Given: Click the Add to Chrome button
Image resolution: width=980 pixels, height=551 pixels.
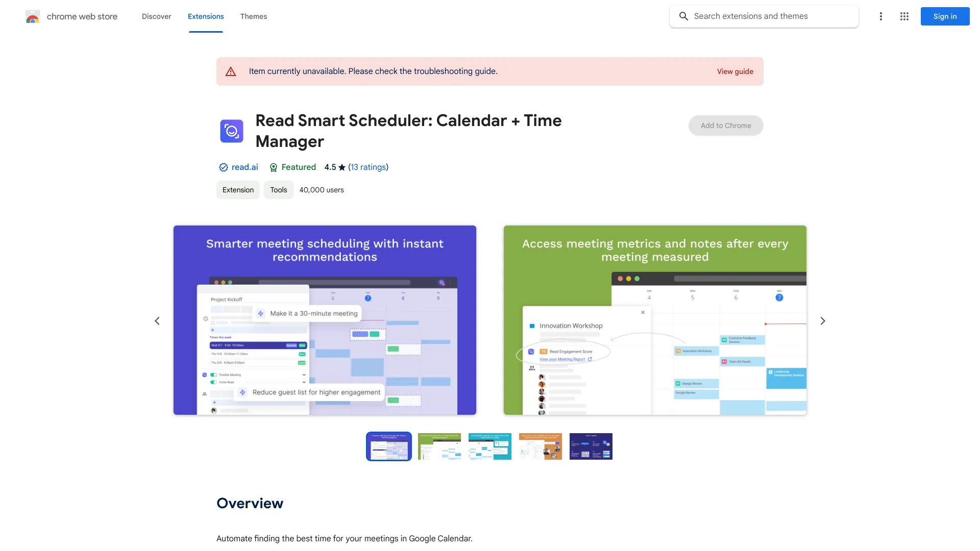Looking at the screenshot, I should coord(726,125).
